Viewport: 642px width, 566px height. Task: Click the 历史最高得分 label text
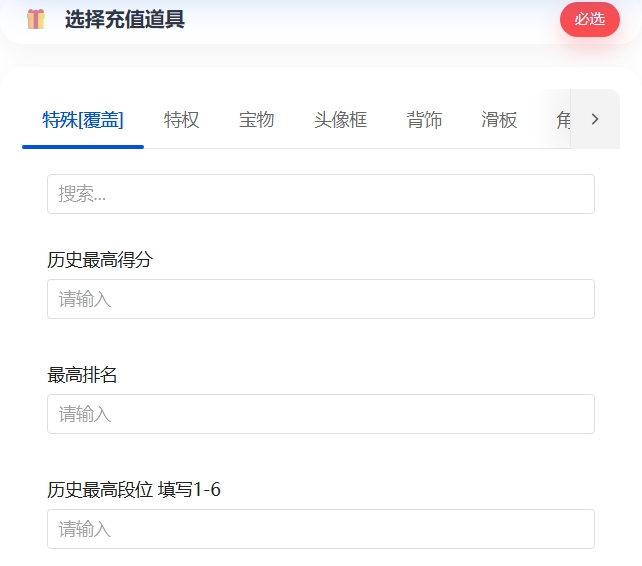pyautogui.click(x=100, y=261)
